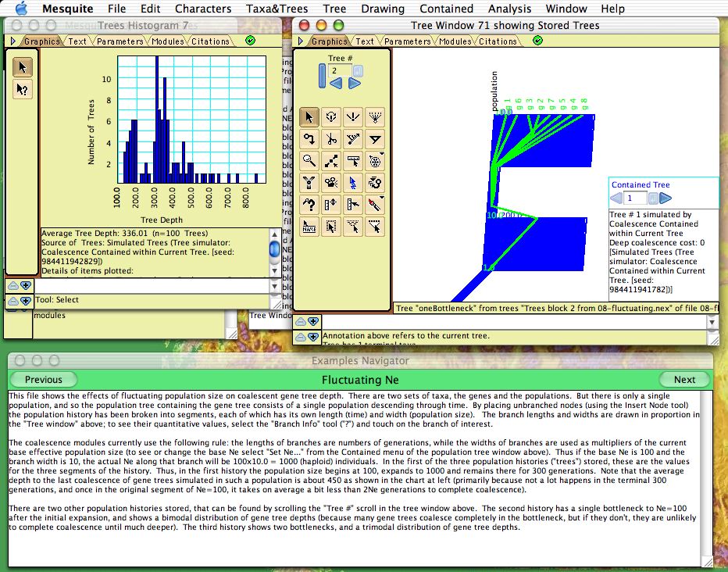Click the plus button on the histogram annotation bar
Screen dimensions: 728x572
pyautogui.click(x=25, y=286)
